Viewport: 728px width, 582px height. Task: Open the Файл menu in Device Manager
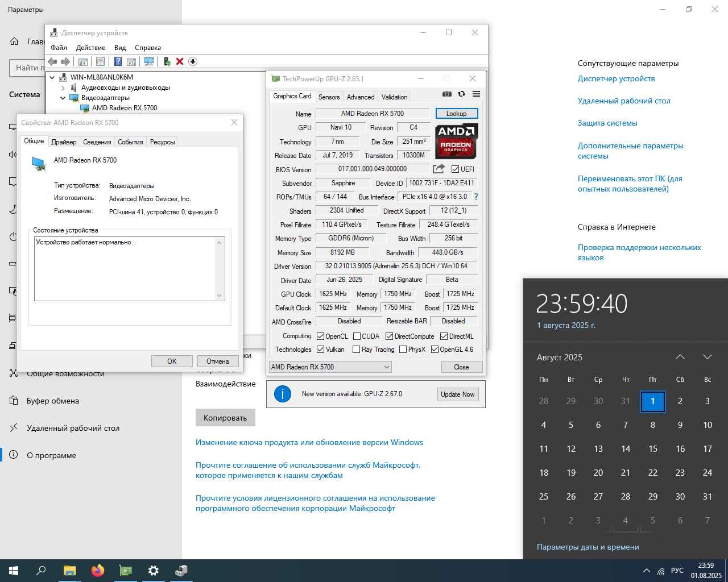[x=59, y=48]
